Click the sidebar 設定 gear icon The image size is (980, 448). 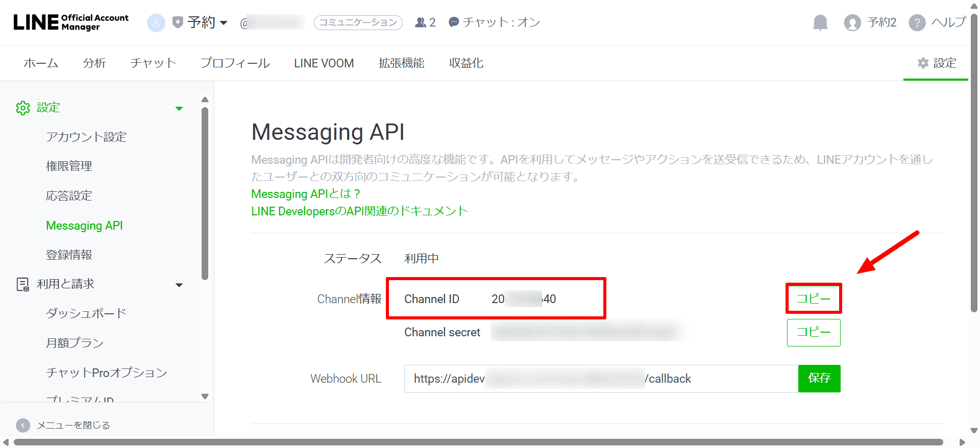(23, 108)
